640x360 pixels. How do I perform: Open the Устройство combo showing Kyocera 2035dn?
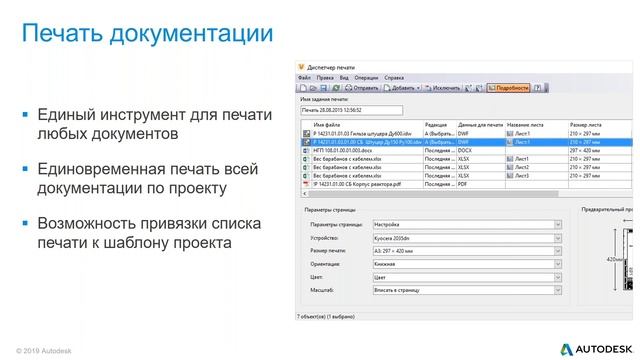[467, 238]
